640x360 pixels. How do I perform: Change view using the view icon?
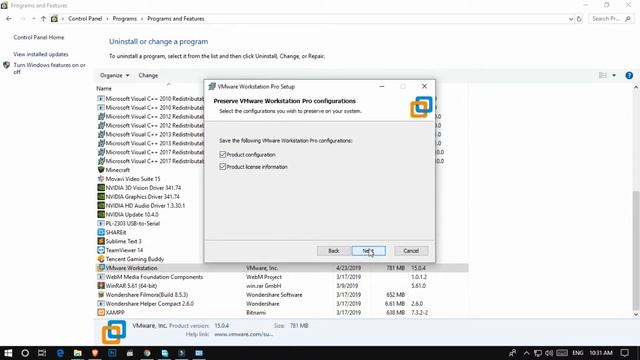tap(602, 76)
